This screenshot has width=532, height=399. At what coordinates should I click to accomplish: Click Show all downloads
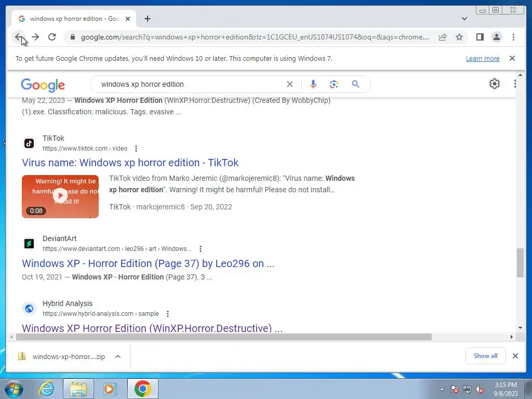coord(486,356)
